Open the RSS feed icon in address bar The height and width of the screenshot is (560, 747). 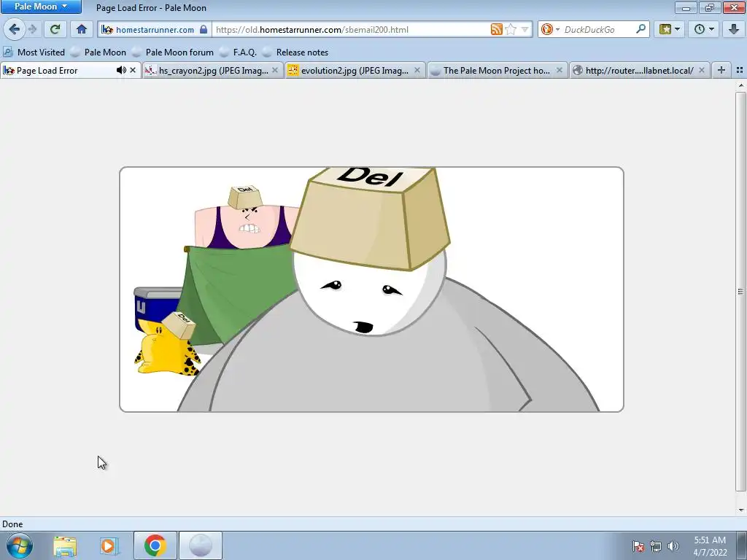pos(496,29)
